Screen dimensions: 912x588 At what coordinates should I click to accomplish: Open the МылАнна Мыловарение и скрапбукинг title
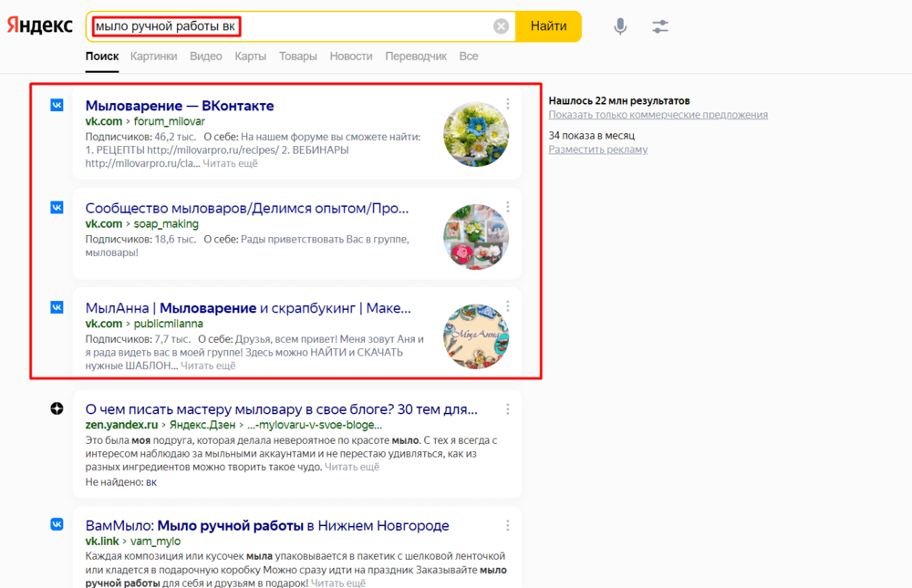click(x=248, y=308)
